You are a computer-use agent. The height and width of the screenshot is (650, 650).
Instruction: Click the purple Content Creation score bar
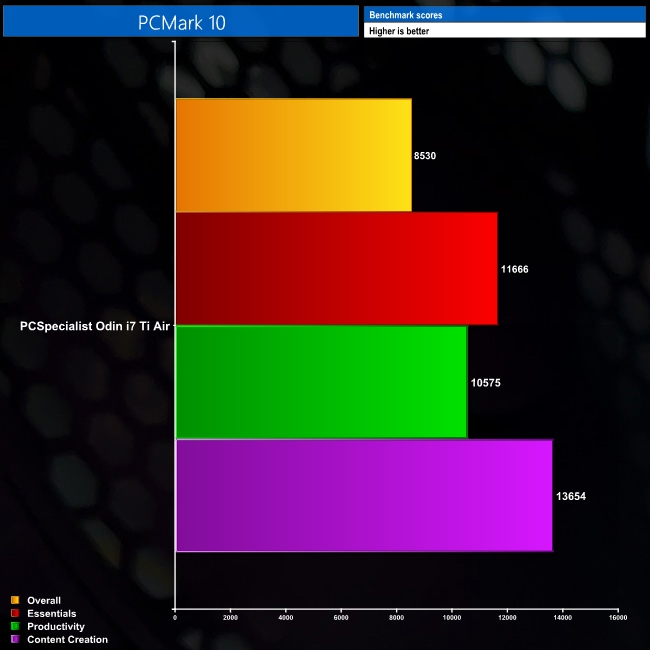click(x=364, y=496)
